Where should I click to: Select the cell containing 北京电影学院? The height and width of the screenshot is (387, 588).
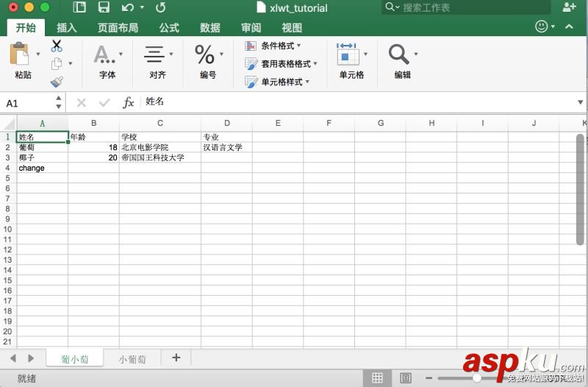(x=160, y=147)
